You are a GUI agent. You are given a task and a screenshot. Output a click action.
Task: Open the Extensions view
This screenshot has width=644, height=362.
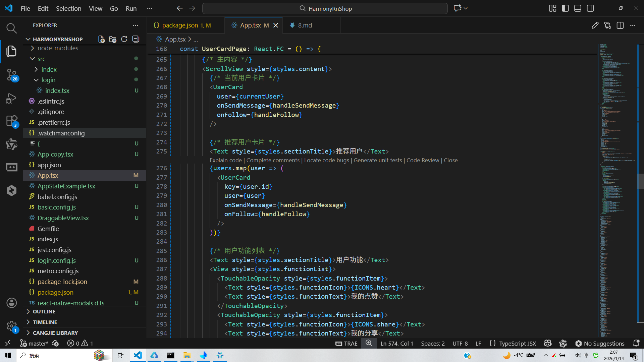[x=11, y=121]
